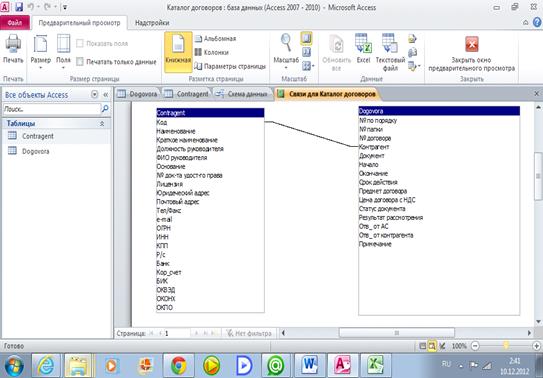Click the Колонки columns button
Screen dimensions: 543x378
click(212, 52)
